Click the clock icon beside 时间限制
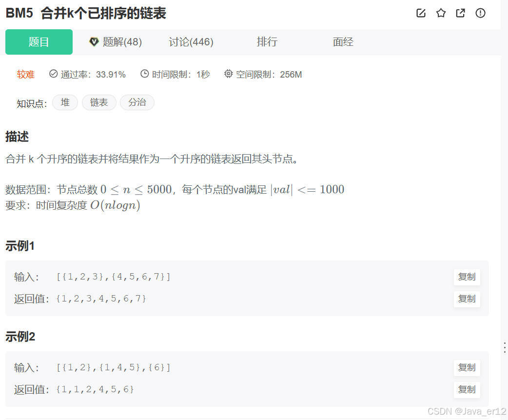Screen dimensions: 508x420 pyautogui.click(x=144, y=74)
